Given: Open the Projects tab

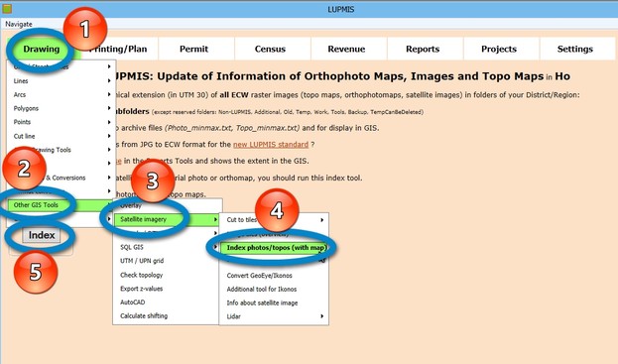Looking at the screenshot, I should (x=499, y=49).
